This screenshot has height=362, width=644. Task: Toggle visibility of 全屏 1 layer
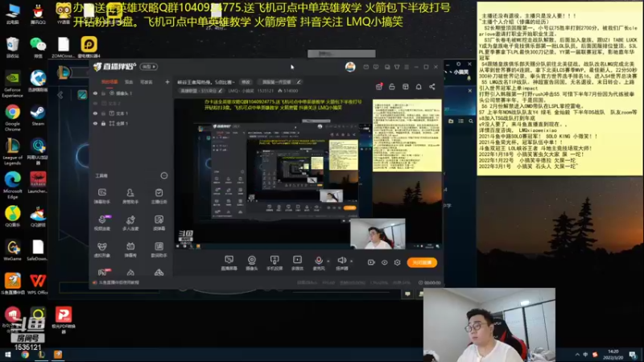[95, 123]
